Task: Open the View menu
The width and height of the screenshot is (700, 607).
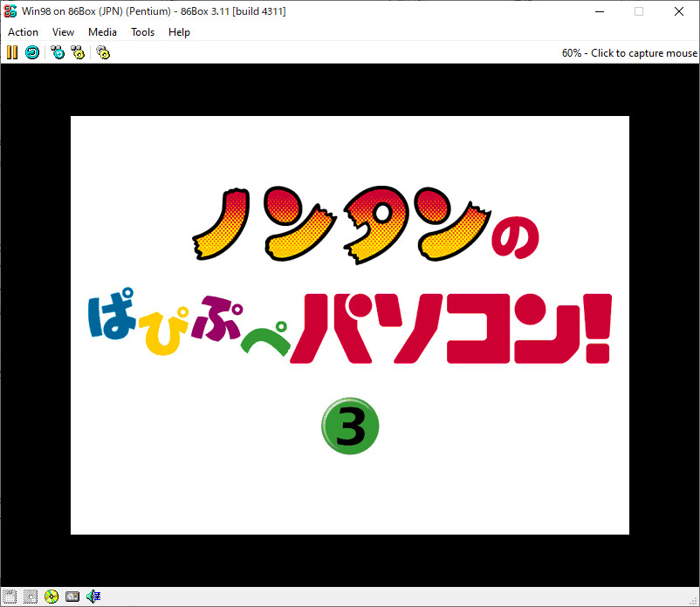Action: coord(63,32)
